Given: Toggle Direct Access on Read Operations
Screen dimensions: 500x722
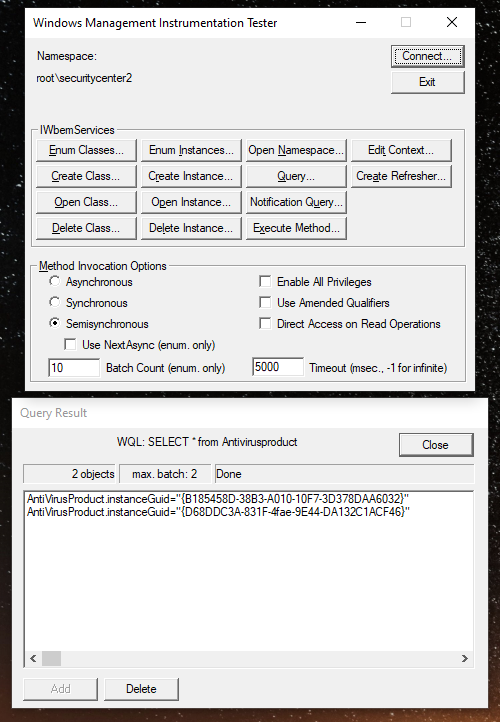Looking at the screenshot, I should [265, 324].
